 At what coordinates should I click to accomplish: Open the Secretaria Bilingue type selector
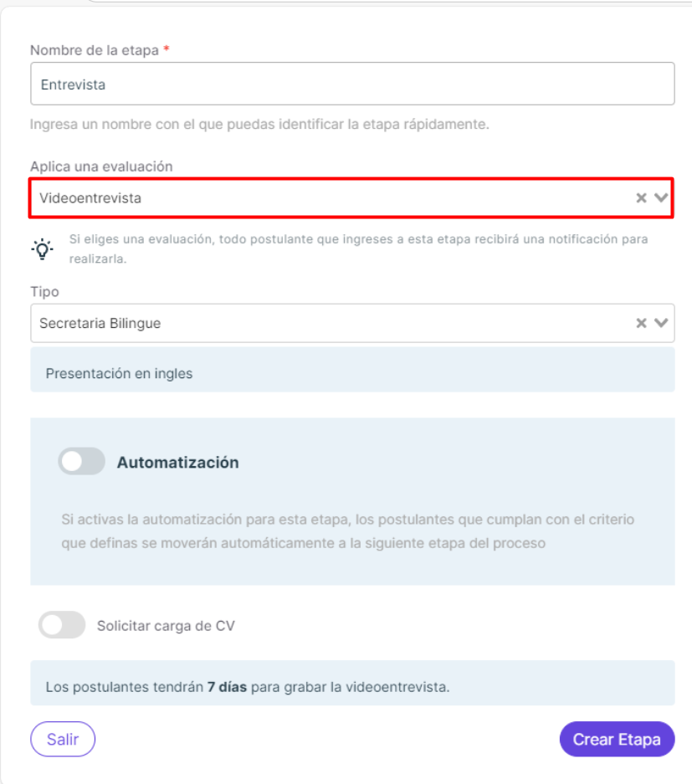[352, 323]
